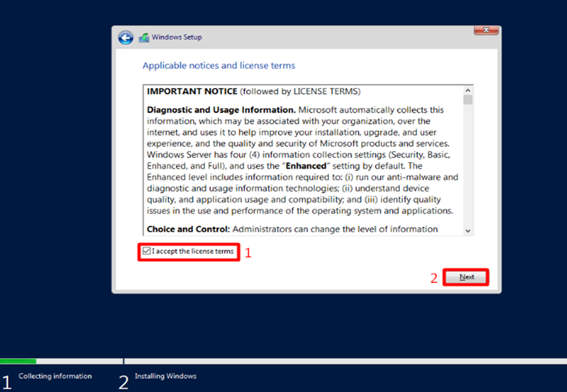Toggle the 'I accept the license terms' checkbox
Viewport: 567px width, 392px height.
pyautogui.click(x=148, y=252)
